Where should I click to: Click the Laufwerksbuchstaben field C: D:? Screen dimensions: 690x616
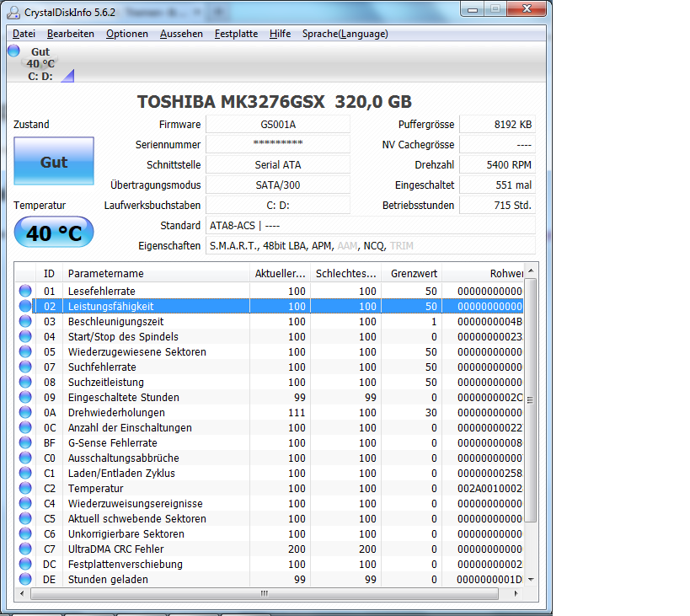point(278,205)
